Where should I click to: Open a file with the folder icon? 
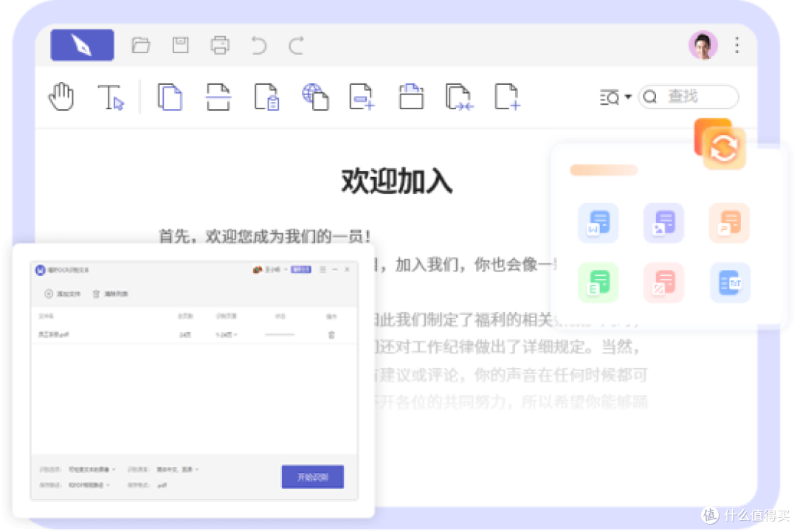click(x=141, y=46)
